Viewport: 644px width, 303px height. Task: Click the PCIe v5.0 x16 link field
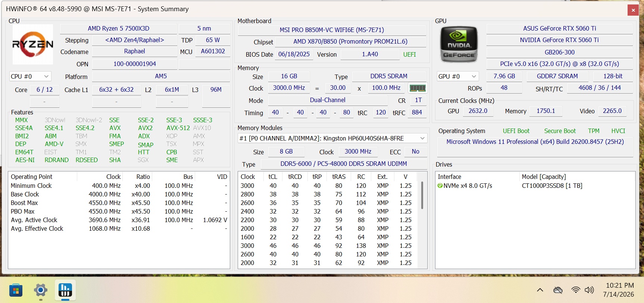pos(559,64)
